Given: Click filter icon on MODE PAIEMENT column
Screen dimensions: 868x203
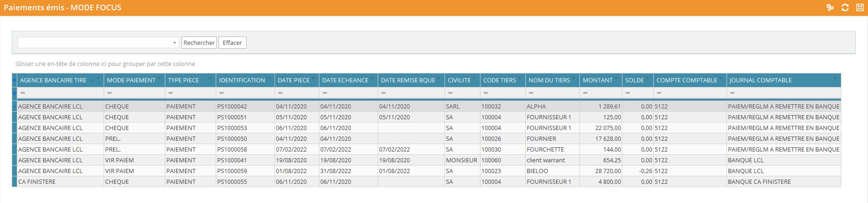Looking at the screenshot, I should pyautogui.click(x=159, y=78).
